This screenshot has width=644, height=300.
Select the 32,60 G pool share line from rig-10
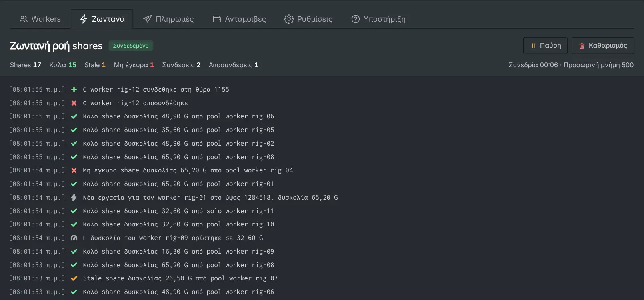coord(178,224)
